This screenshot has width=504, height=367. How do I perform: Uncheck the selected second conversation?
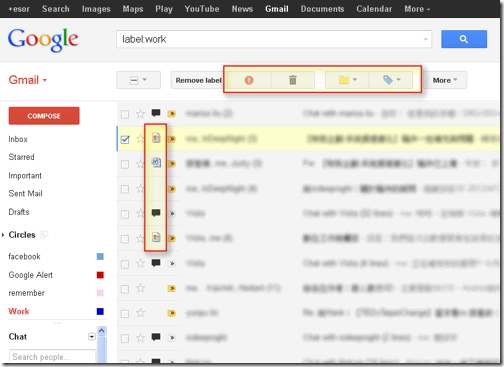125,139
